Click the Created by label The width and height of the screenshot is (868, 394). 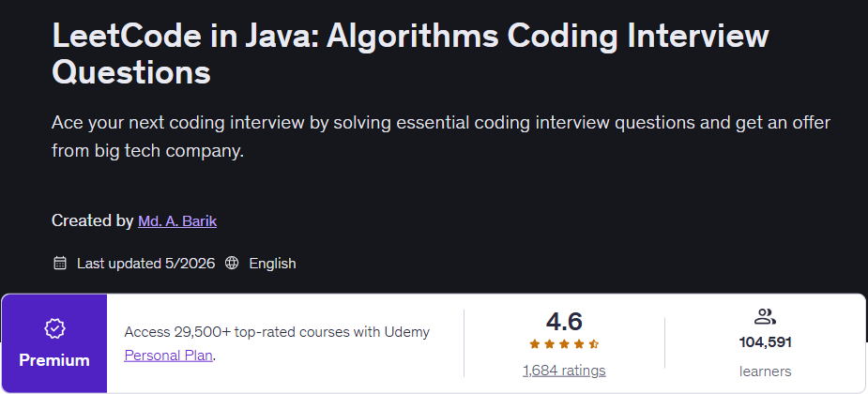tap(93, 220)
